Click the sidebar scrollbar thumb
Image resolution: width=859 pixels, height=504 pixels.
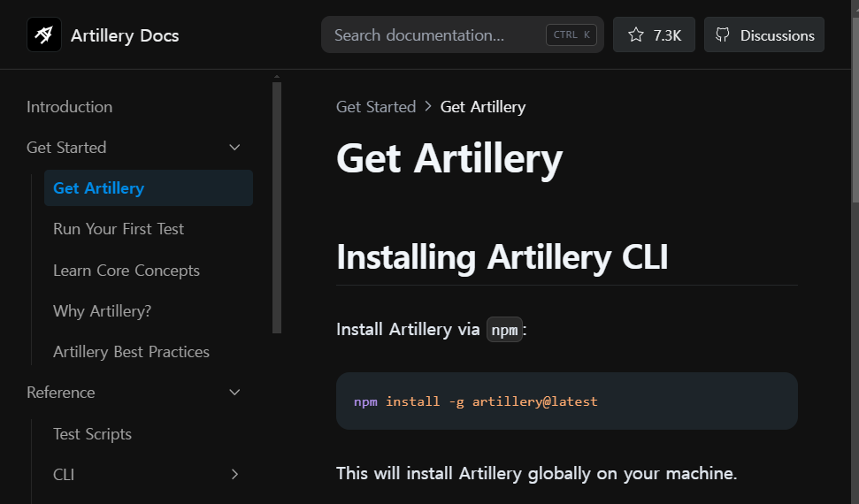point(277,208)
